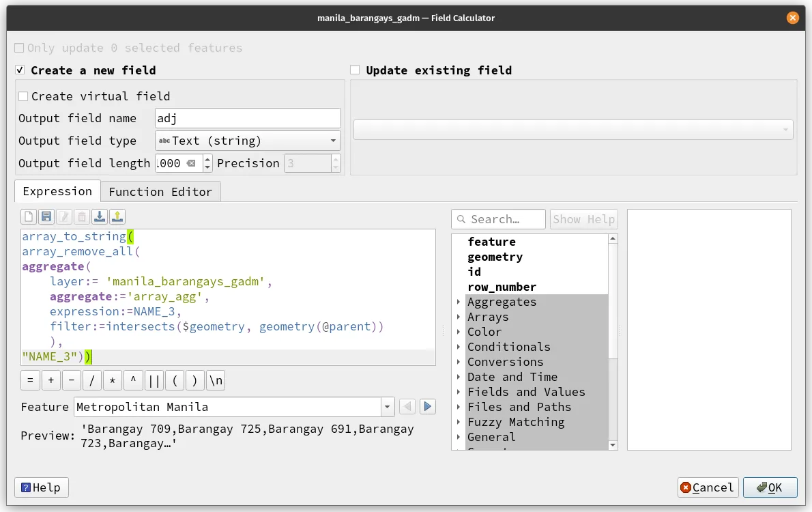Select the Expression tab
Viewport: 812px width, 512px height.
point(57,192)
